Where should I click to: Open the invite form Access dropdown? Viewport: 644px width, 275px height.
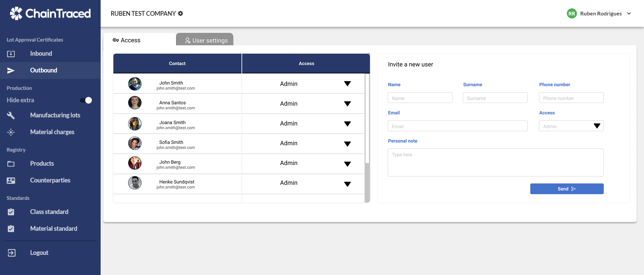click(571, 126)
